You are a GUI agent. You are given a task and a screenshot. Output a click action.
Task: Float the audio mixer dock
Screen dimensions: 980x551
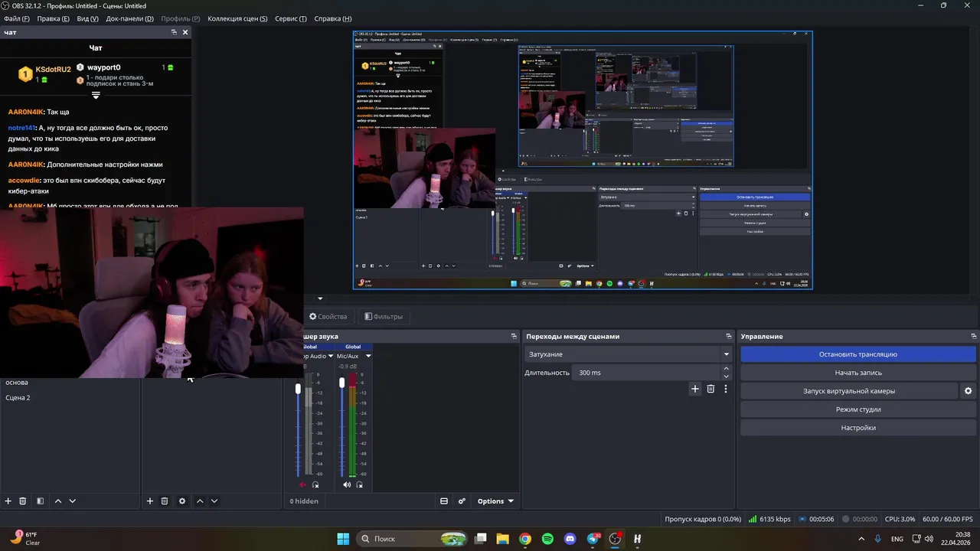(514, 337)
